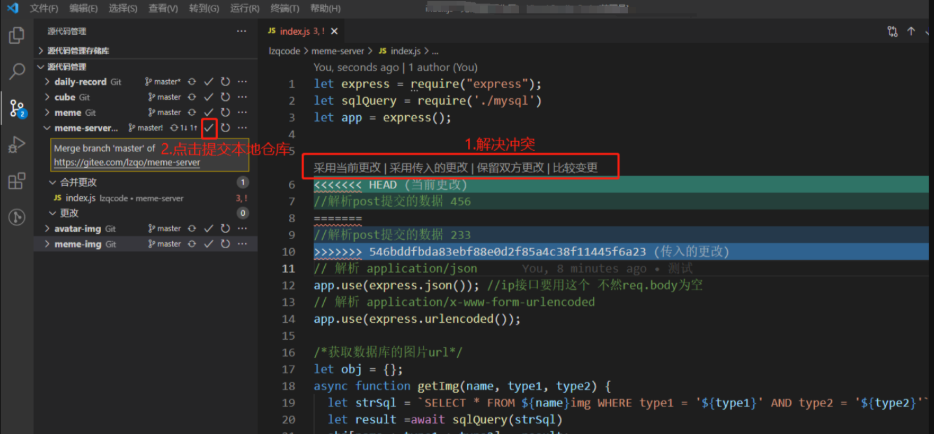This screenshot has width=934, height=434.
Task: Open the Search view in the activity bar
Action: tap(17, 72)
